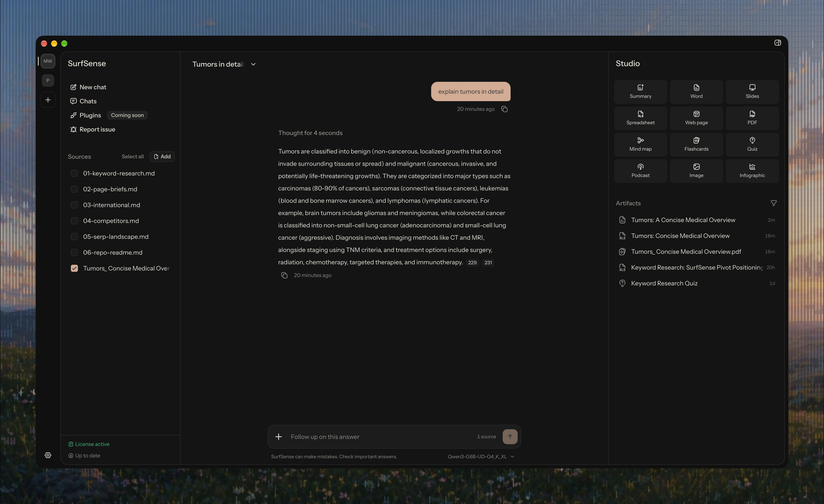Screen dimensions: 824x504
Task: Copy the assistant answer
Action: pyautogui.click(x=284, y=275)
